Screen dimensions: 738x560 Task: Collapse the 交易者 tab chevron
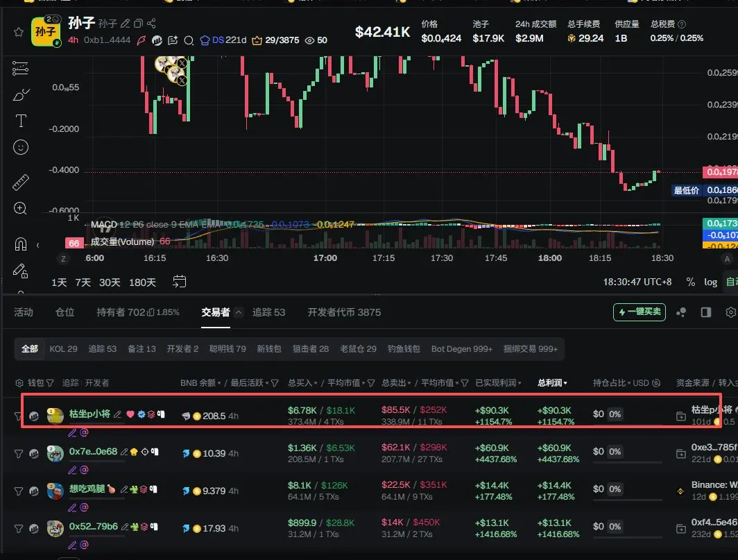tap(239, 312)
